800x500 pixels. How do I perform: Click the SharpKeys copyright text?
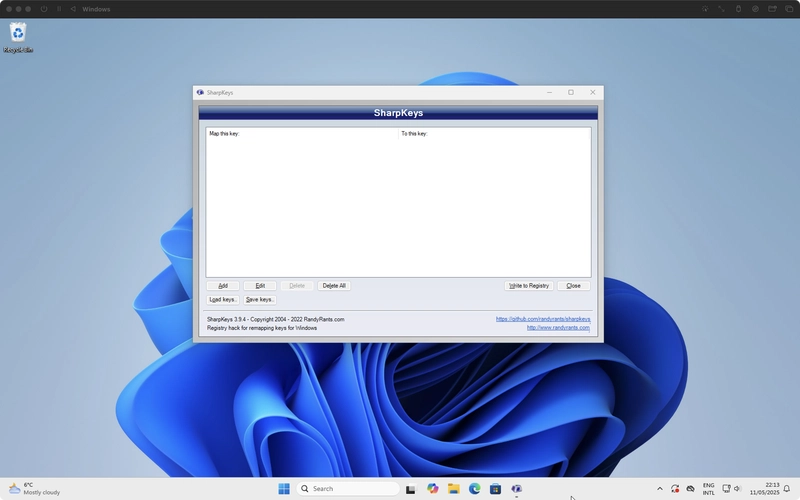276,319
